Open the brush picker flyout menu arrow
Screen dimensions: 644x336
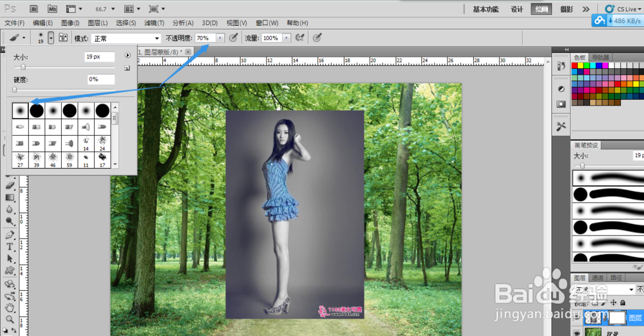coord(128,55)
